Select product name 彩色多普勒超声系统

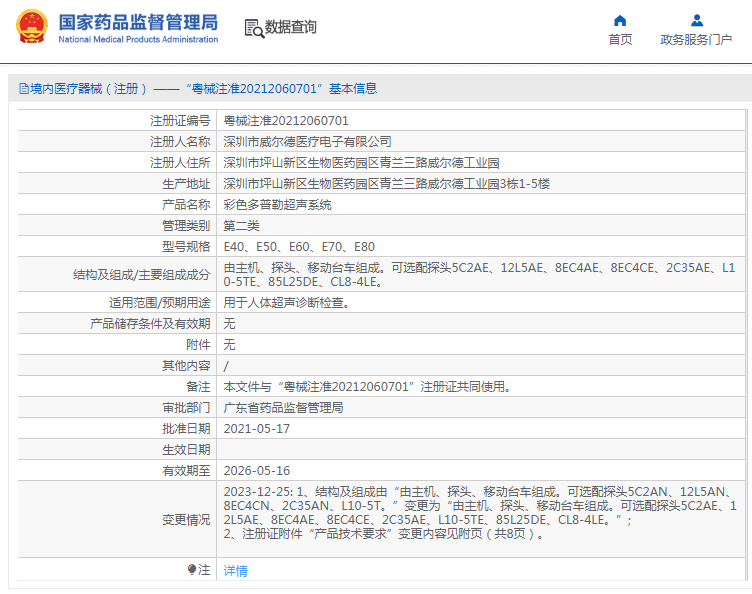[278, 205]
